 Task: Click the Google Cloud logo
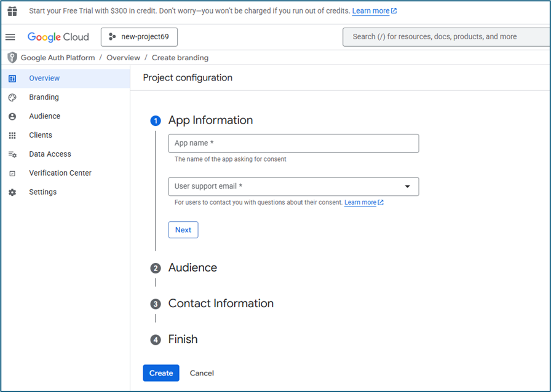(x=58, y=37)
